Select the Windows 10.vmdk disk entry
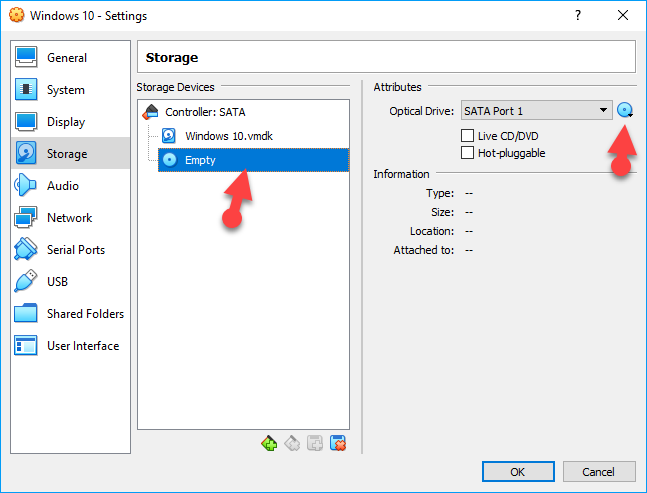This screenshot has width=647, height=493. click(226, 136)
